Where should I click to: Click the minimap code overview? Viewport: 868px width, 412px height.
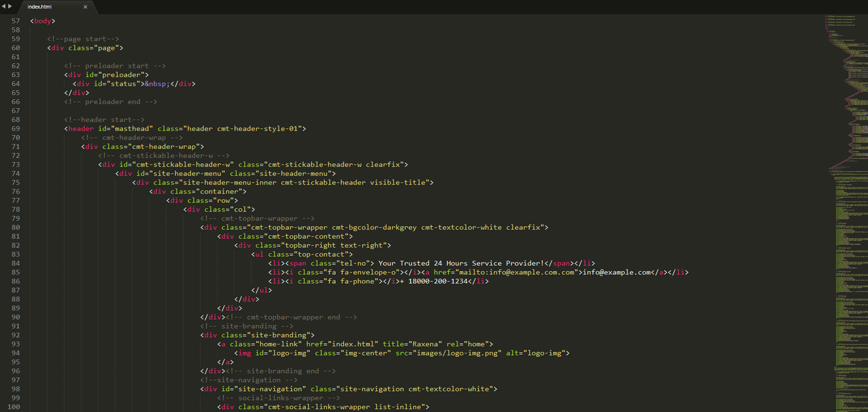(845, 213)
